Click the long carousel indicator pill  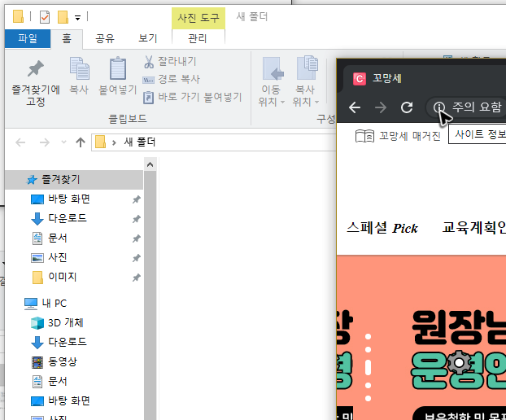click(x=368, y=368)
